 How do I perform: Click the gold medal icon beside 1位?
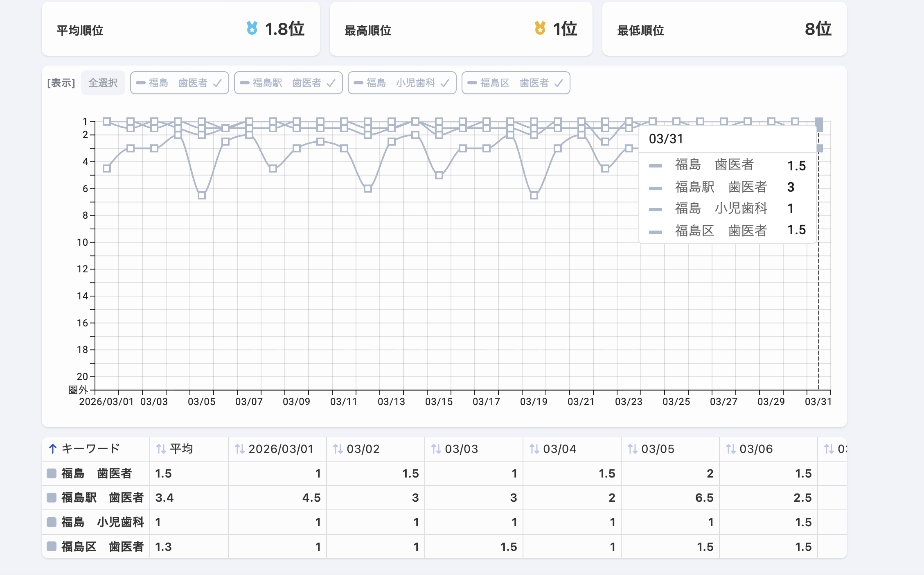pyautogui.click(x=540, y=28)
